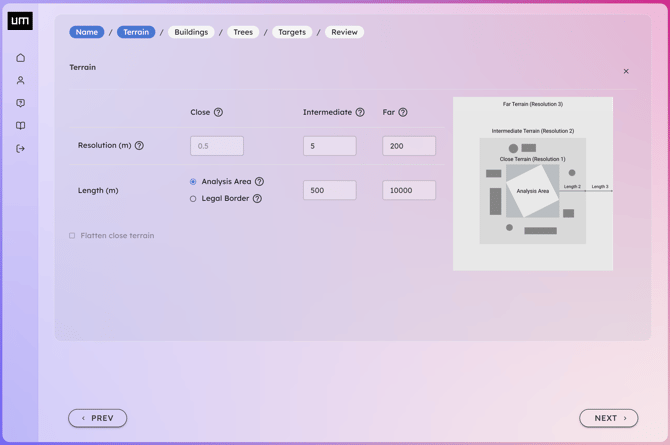Select the Legal Border radio button
Screen dimensions: 670x445
193,199
